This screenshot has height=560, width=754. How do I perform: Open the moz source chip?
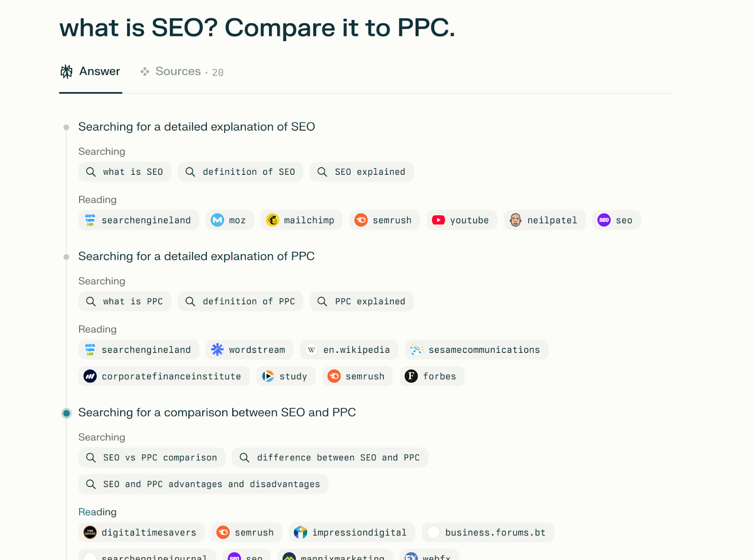230,220
